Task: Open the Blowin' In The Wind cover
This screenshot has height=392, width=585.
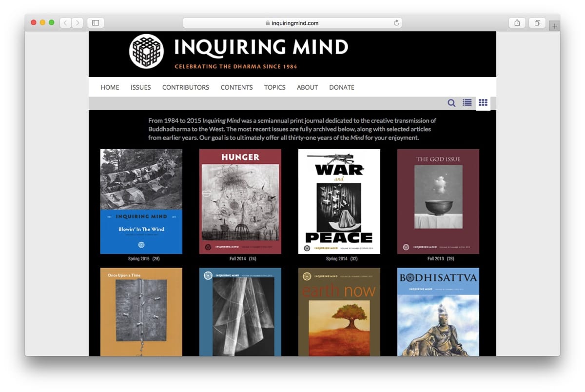Action: 141,201
